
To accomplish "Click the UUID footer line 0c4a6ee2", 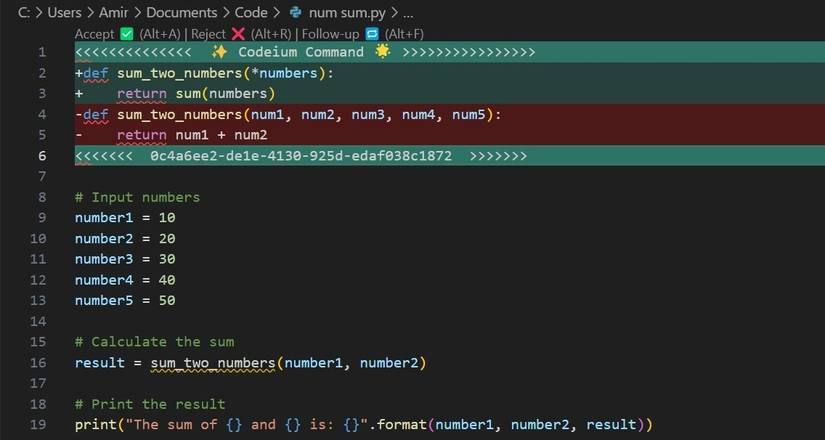I will (449, 156).
